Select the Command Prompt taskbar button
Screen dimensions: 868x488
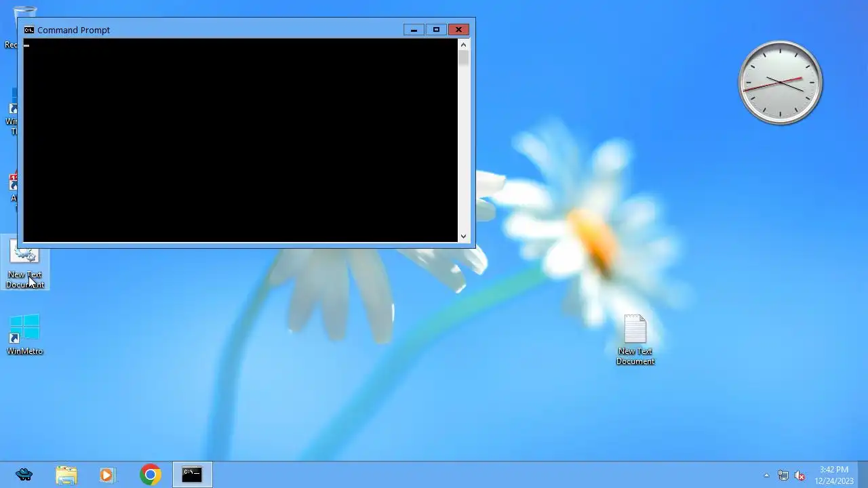192,475
